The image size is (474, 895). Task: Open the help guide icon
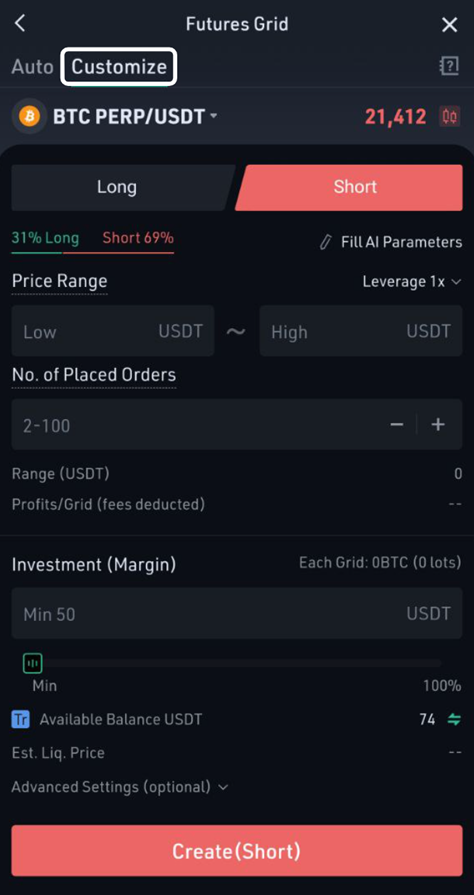point(449,67)
